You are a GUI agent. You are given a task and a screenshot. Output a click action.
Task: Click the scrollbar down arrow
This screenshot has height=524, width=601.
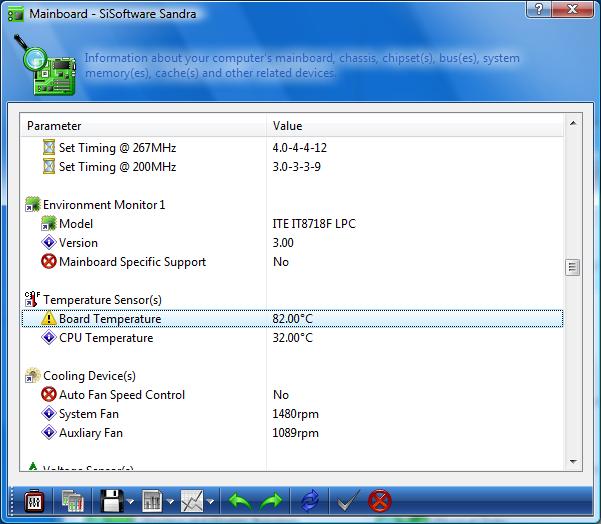(573, 462)
